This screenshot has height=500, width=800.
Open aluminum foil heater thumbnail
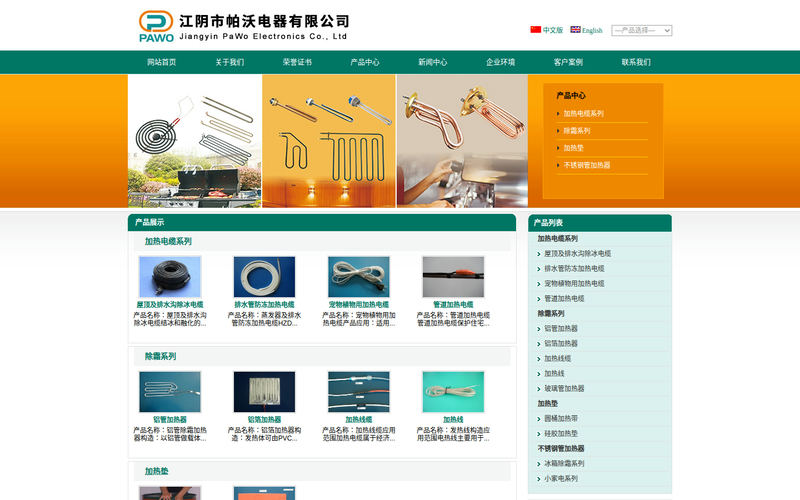264,392
